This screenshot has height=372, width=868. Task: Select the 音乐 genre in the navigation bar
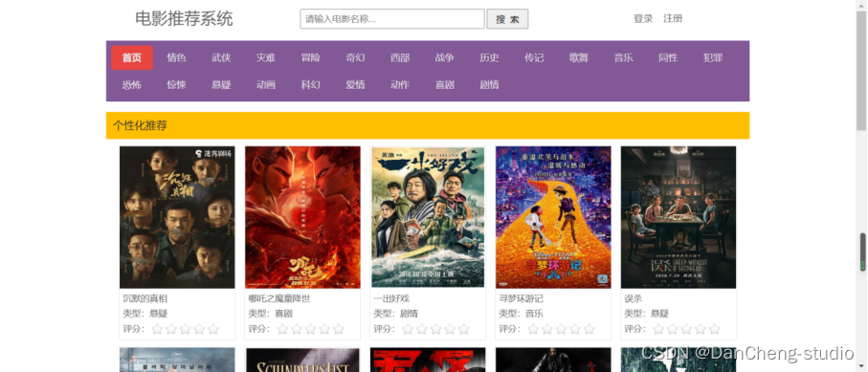pyautogui.click(x=623, y=57)
